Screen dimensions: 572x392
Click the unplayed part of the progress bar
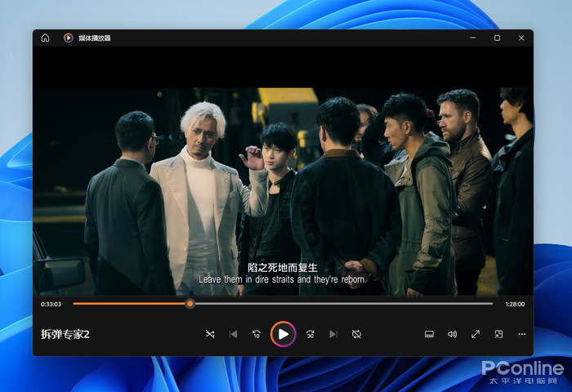coord(343,304)
